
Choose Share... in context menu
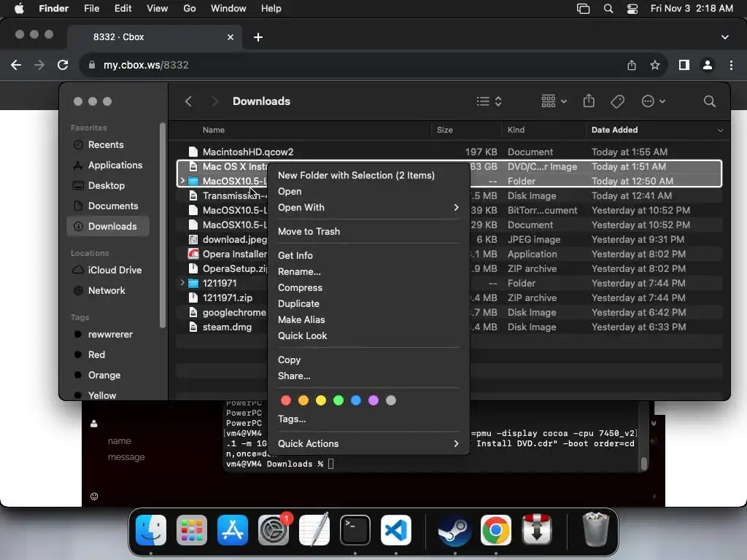pos(368,376)
